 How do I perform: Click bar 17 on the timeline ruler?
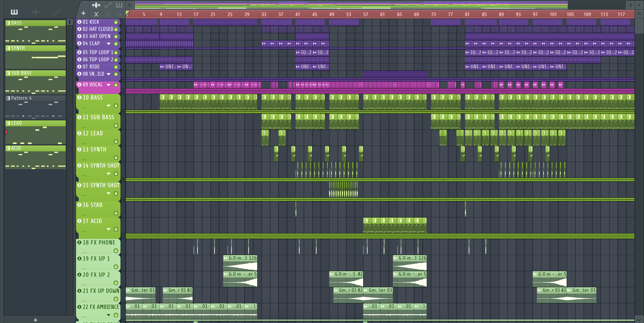point(196,15)
